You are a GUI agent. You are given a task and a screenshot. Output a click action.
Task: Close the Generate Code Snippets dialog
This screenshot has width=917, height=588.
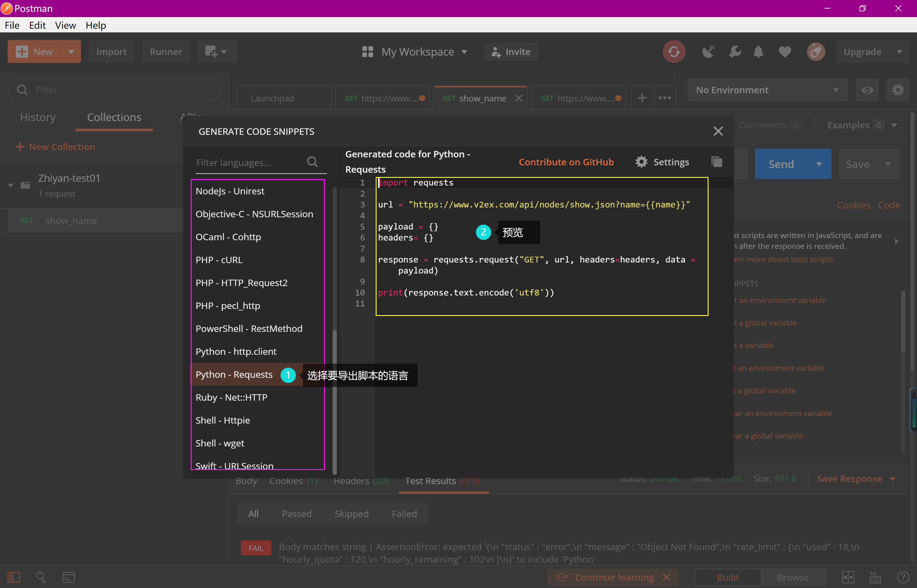[718, 131]
